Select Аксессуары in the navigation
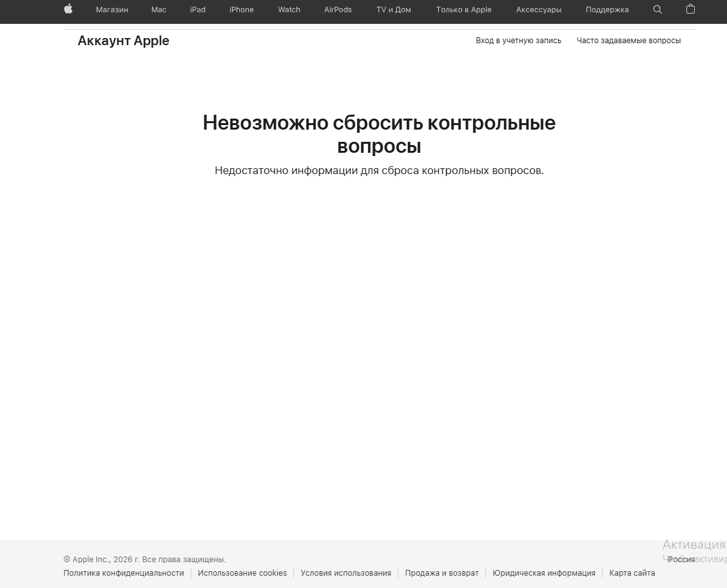 [539, 10]
